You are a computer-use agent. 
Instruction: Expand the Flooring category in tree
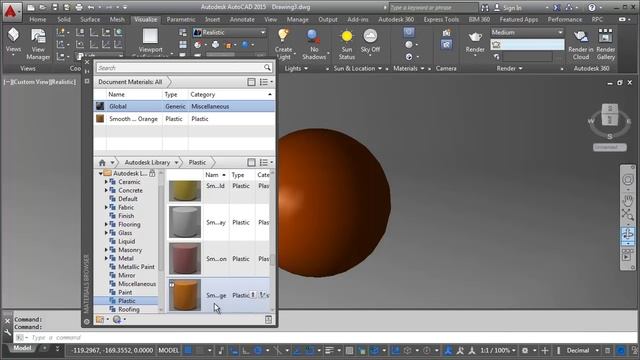(x=106, y=224)
